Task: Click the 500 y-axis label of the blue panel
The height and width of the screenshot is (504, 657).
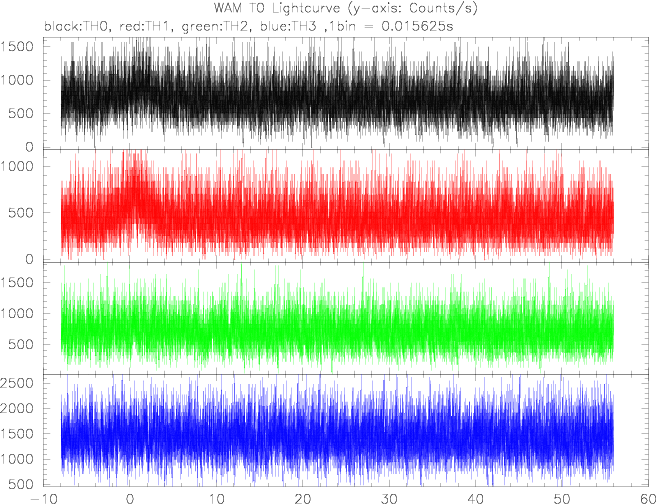Action: (22, 484)
